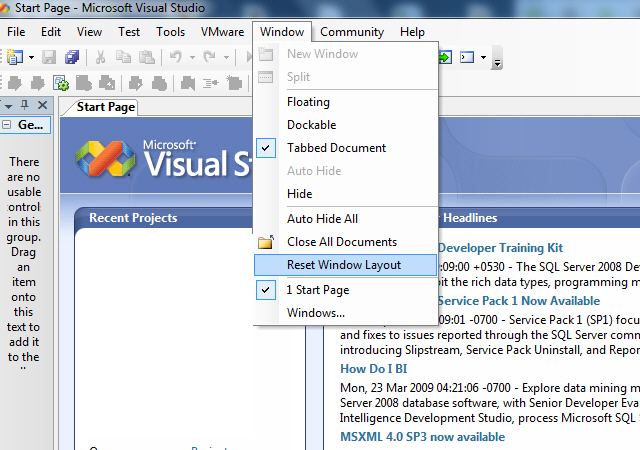The height and width of the screenshot is (450, 640).
Task: Open the Edit menu
Action: point(51,32)
